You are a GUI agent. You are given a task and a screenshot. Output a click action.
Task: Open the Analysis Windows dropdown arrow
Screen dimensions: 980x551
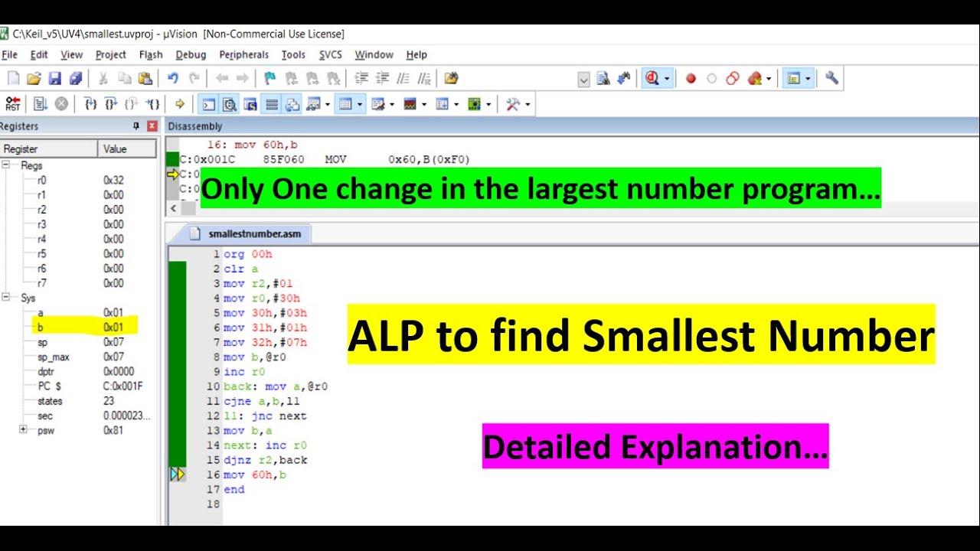click(x=424, y=104)
